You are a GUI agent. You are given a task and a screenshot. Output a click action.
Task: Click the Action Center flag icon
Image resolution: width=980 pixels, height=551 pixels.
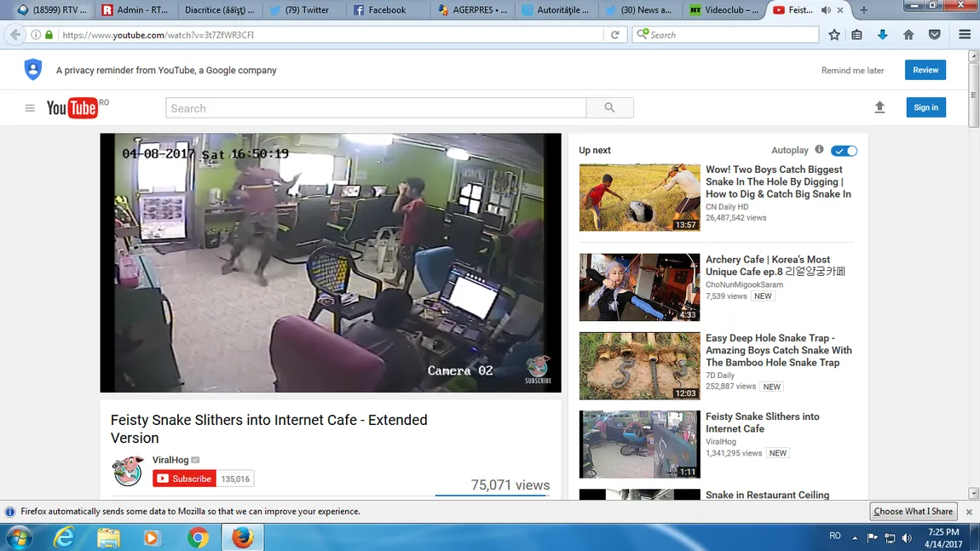coord(873,537)
